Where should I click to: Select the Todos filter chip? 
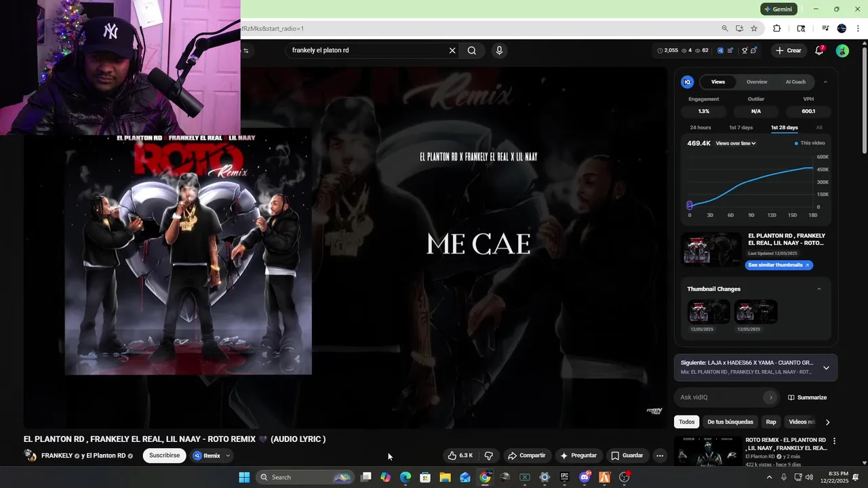(687, 422)
